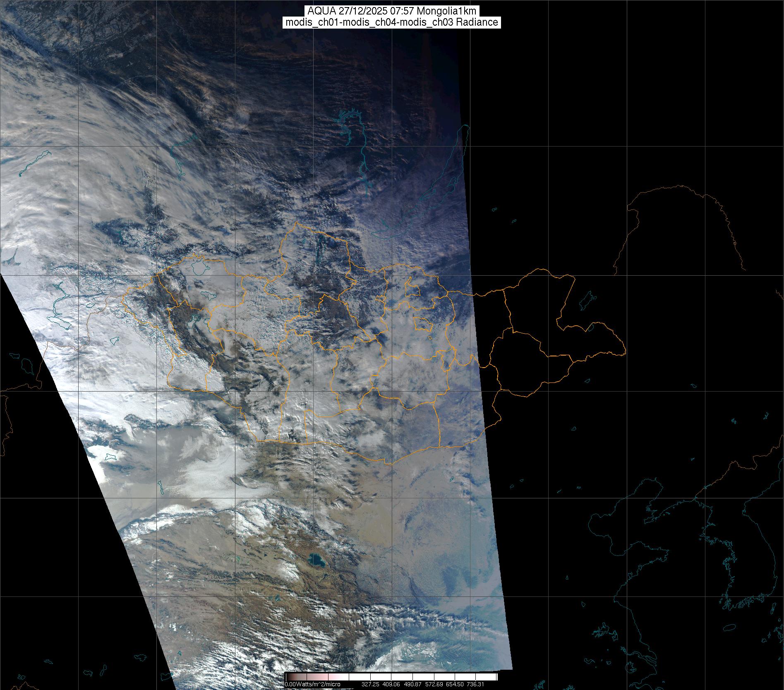Select the Uvs Lake outline in northwest Mongolia

[x=201, y=267]
